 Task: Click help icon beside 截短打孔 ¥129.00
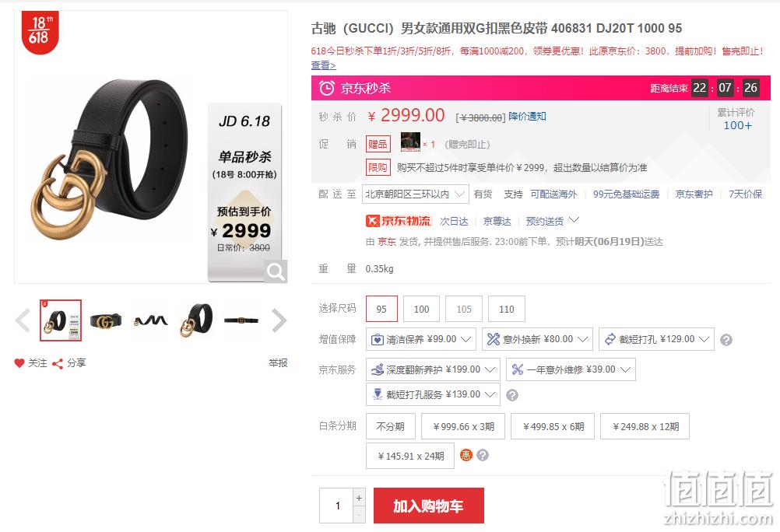[726, 340]
